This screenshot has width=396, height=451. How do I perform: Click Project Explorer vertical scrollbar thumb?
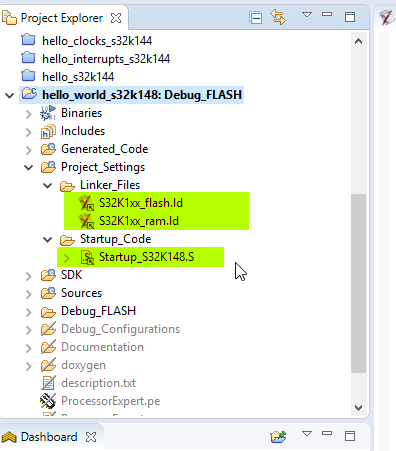tap(358, 283)
